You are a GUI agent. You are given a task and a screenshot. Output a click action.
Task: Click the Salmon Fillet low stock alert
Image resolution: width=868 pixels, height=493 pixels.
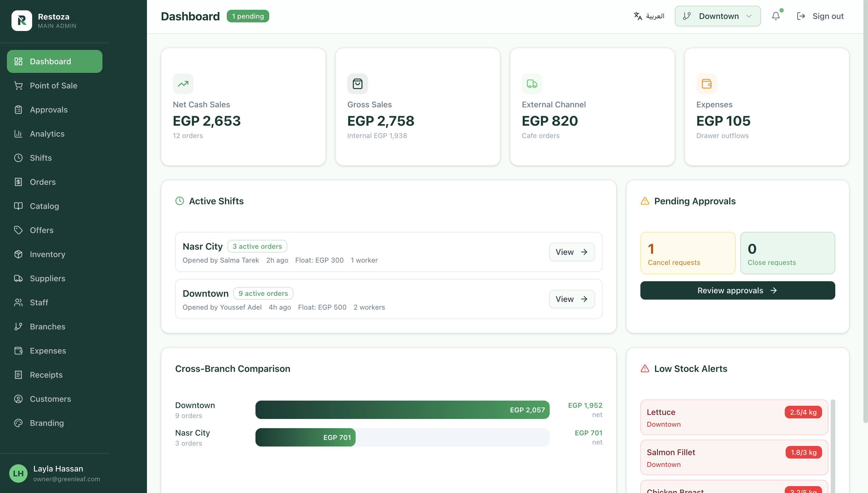pyautogui.click(x=734, y=457)
